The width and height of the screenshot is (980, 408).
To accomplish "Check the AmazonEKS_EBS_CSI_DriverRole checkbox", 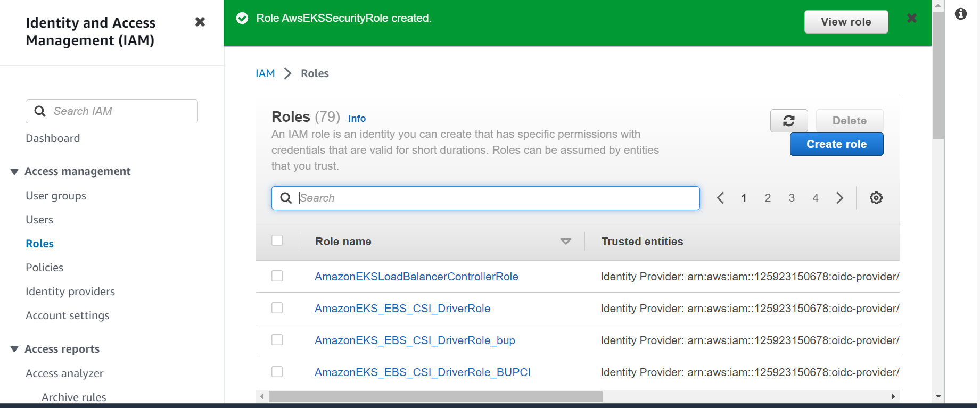I will [277, 308].
